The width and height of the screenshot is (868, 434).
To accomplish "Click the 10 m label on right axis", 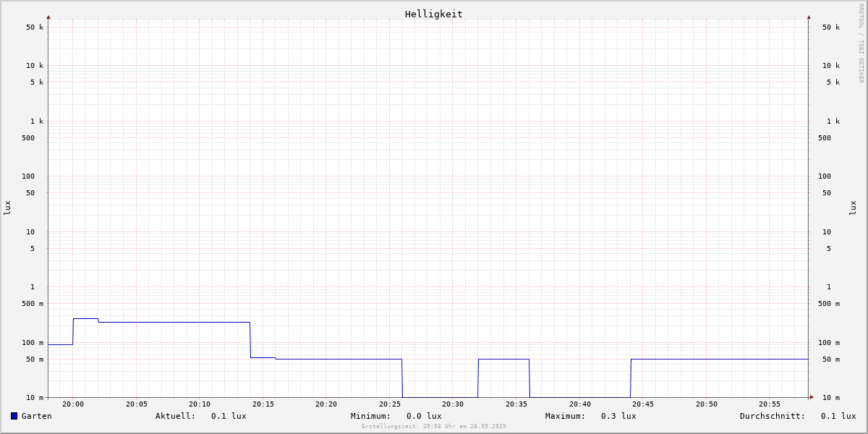I will [831, 398].
